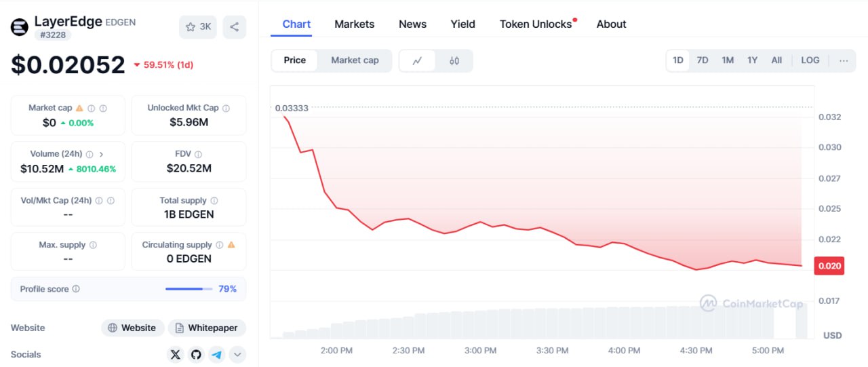Switch to line chart view
The image size is (868, 367).
click(x=418, y=60)
